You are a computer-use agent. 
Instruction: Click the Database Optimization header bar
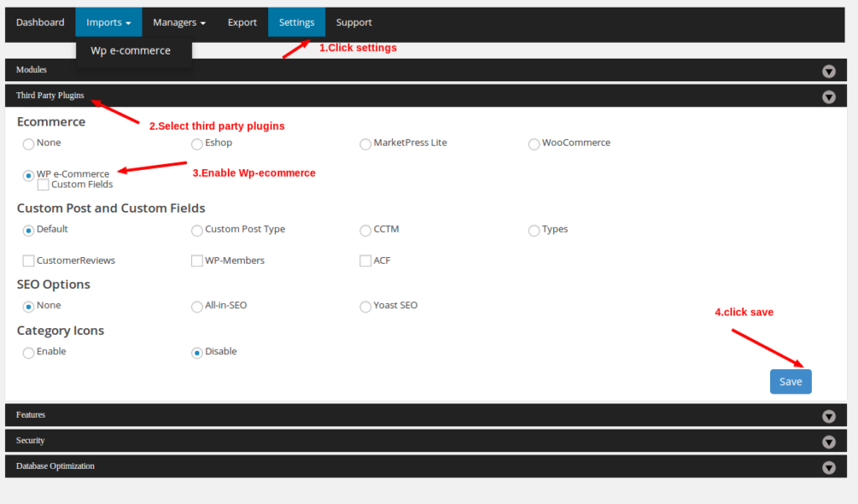point(426,466)
